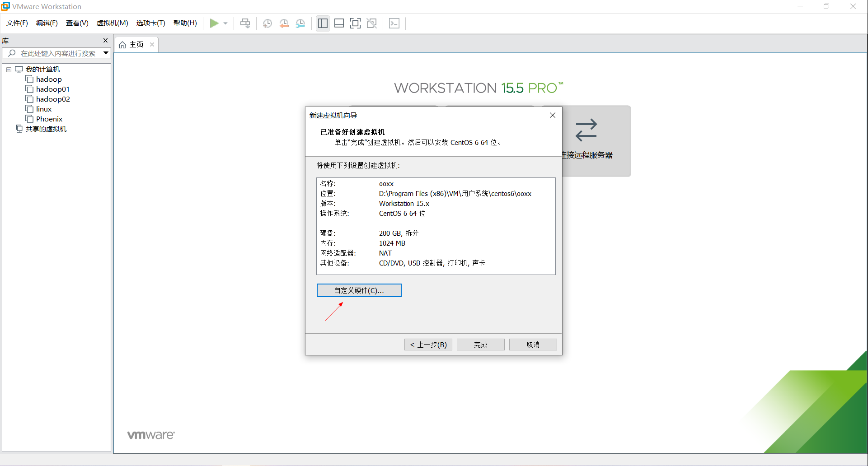The width and height of the screenshot is (868, 466).
Task: Click the name value oooxx in summary
Action: 386,184
